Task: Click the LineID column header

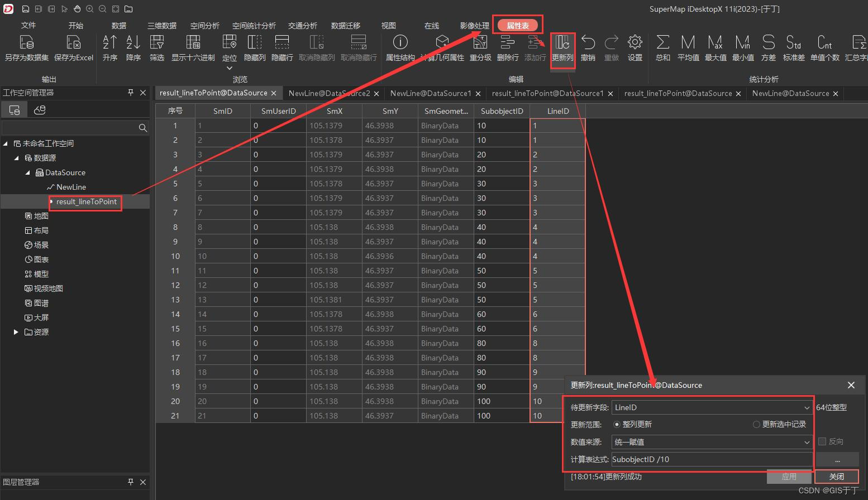Action: click(x=558, y=111)
